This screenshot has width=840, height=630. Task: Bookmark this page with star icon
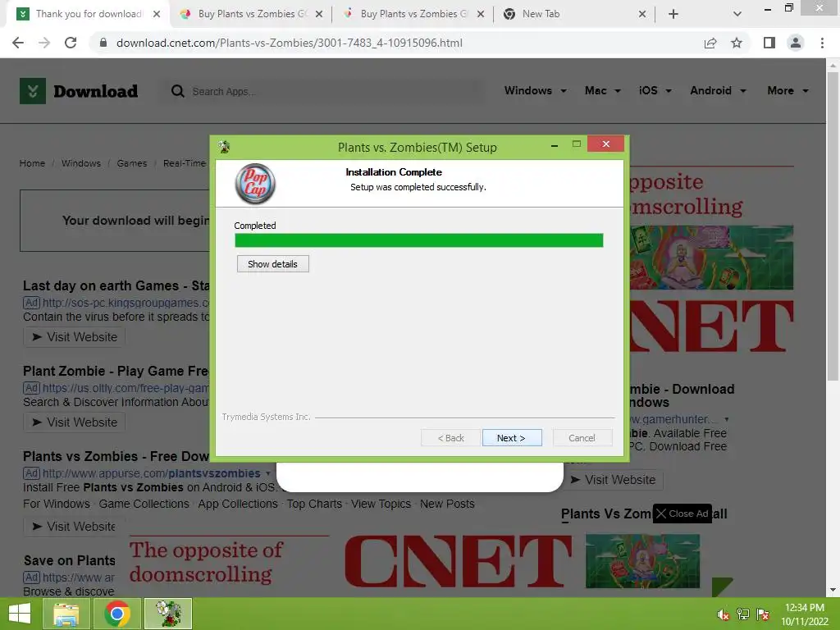tap(737, 43)
